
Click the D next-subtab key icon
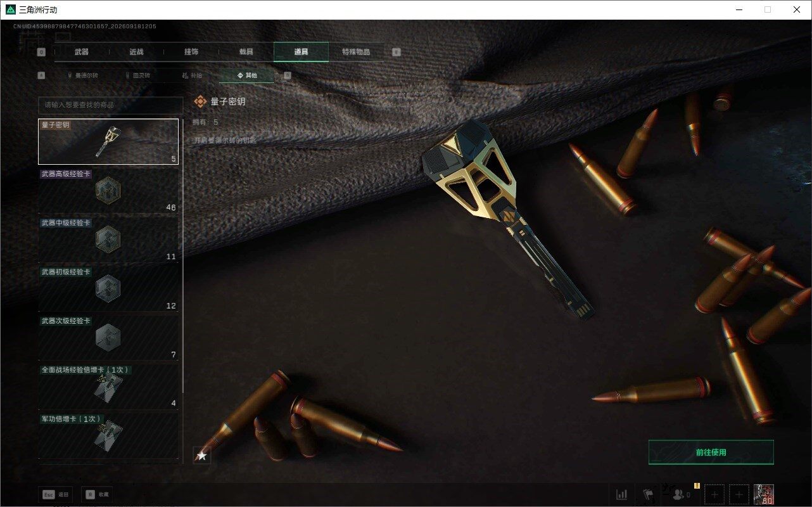click(x=287, y=75)
